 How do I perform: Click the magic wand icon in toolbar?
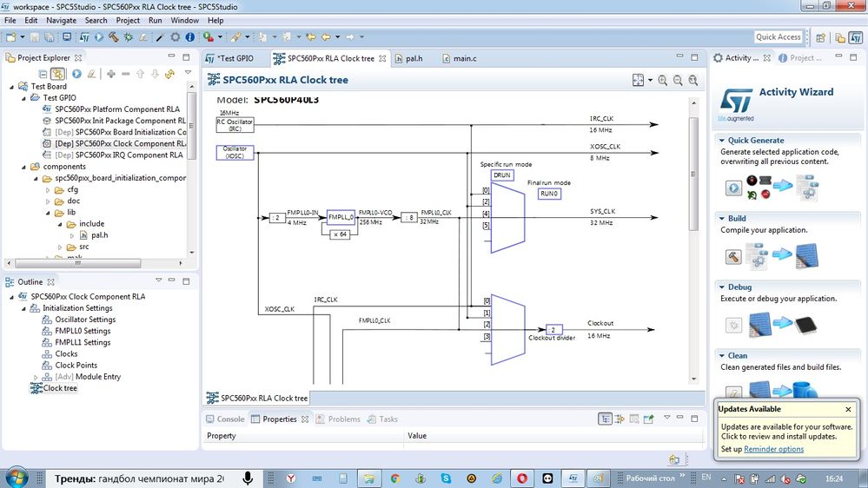coord(160,37)
